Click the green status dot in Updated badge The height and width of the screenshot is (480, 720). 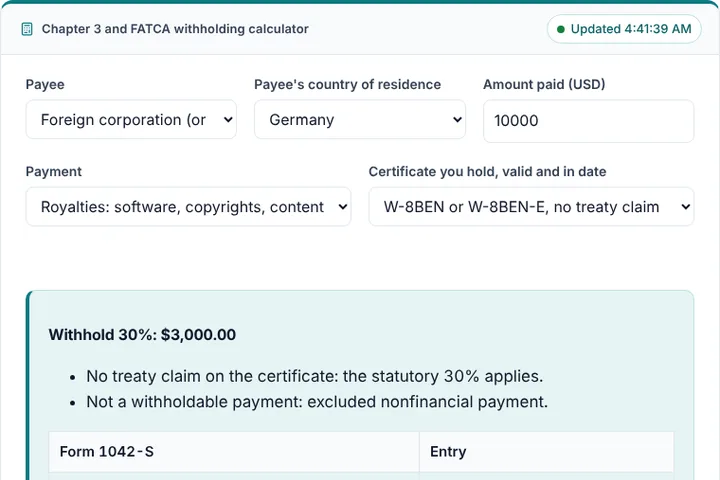(x=561, y=29)
